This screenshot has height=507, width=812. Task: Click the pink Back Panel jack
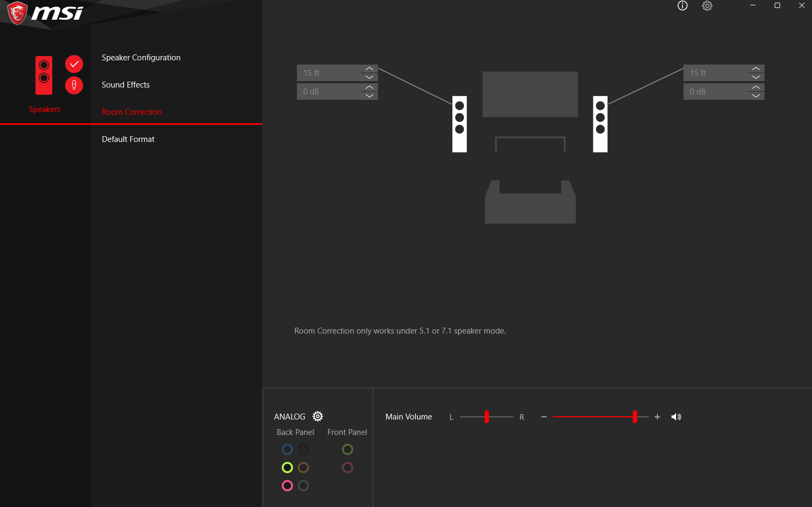pos(287,486)
